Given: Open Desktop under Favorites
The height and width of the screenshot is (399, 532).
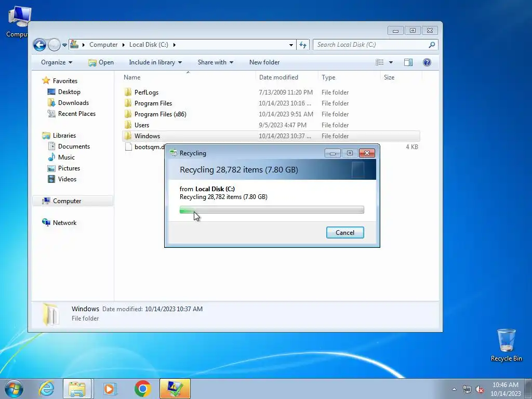Looking at the screenshot, I should [69, 92].
